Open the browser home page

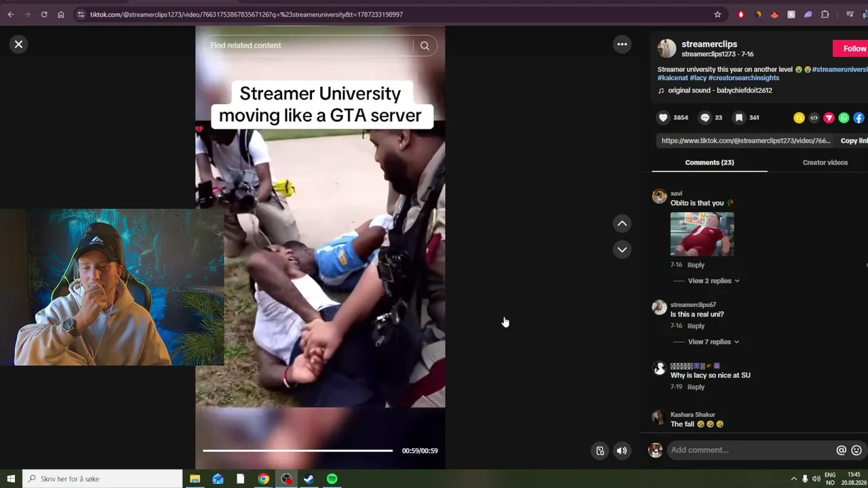61,14
